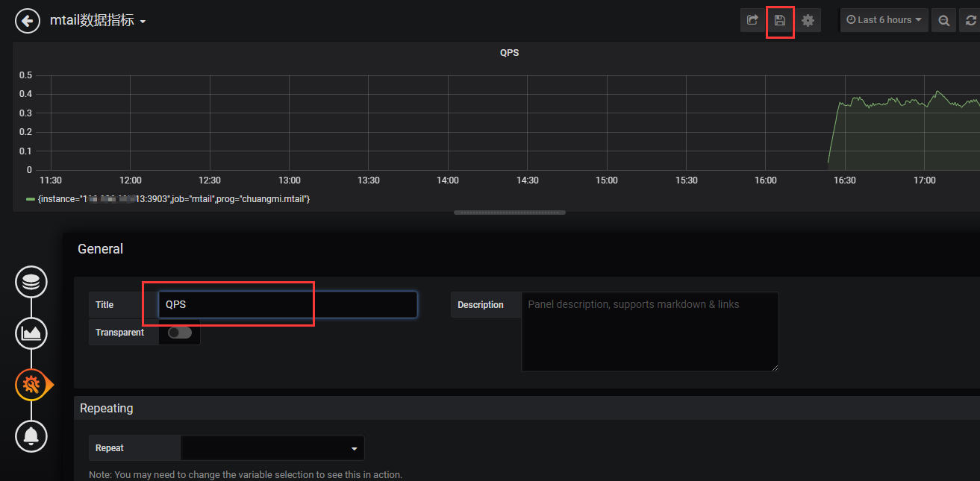Click the QPS panel title
Image resolution: width=980 pixels, height=481 pixels.
tap(509, 53)
